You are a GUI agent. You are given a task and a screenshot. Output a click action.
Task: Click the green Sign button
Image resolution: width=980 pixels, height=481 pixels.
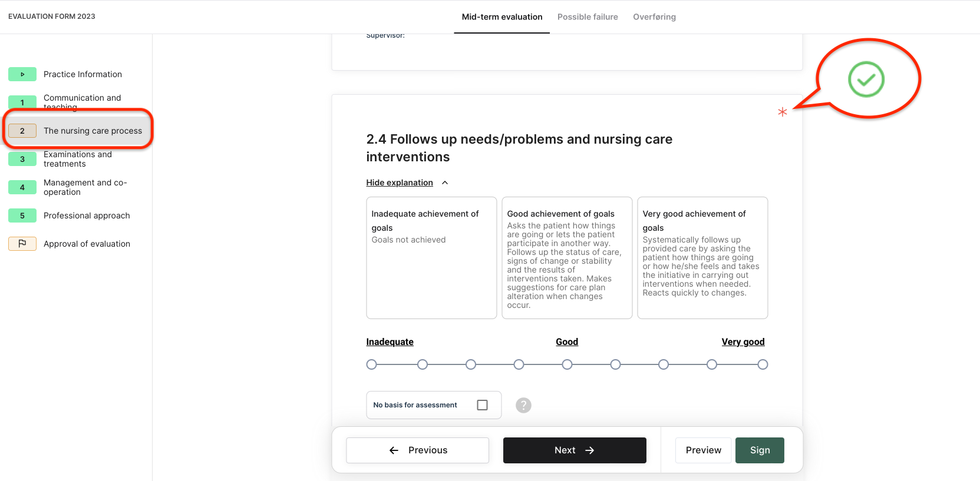[x=760, y=450]
